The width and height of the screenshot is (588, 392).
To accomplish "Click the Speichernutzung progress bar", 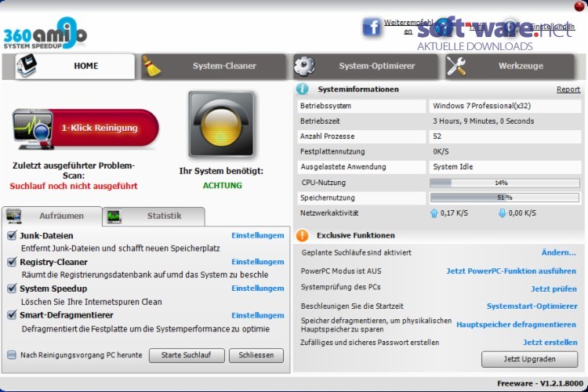I will pyautogui.click(x=505, y=198).
